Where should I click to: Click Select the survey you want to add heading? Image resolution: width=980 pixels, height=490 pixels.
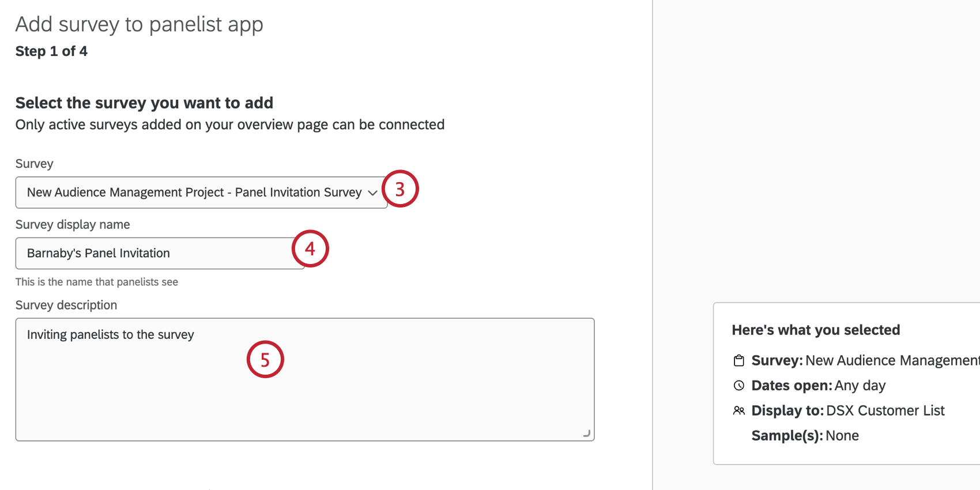[144, 103]
